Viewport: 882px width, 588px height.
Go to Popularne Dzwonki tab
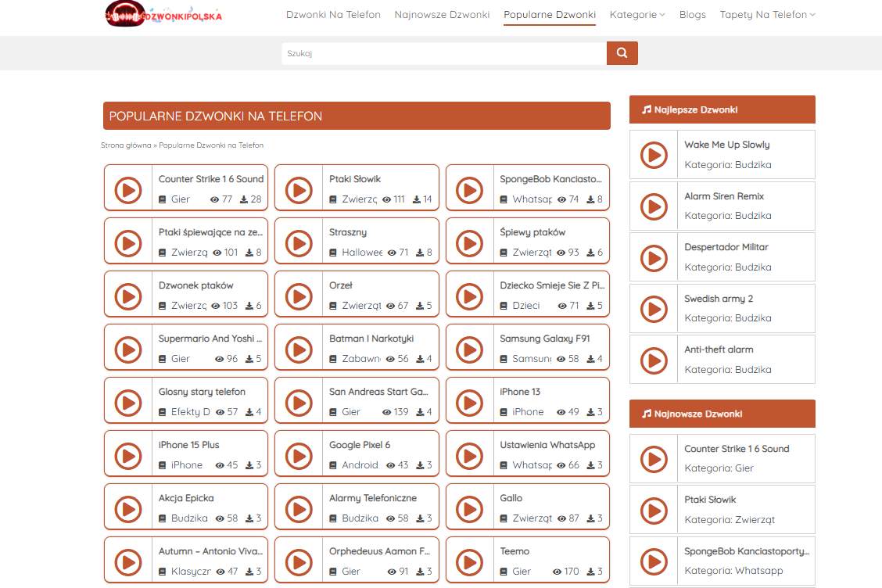[549, 15]
